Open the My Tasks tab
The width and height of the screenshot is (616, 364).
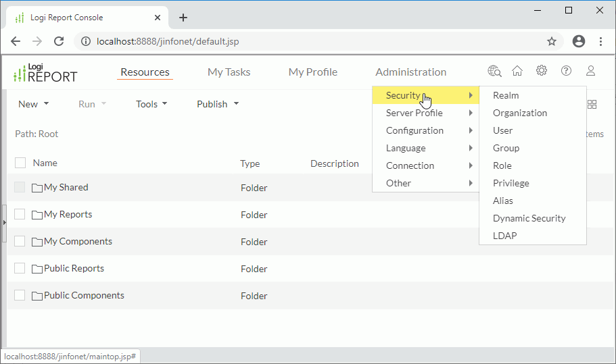(229, 72)
